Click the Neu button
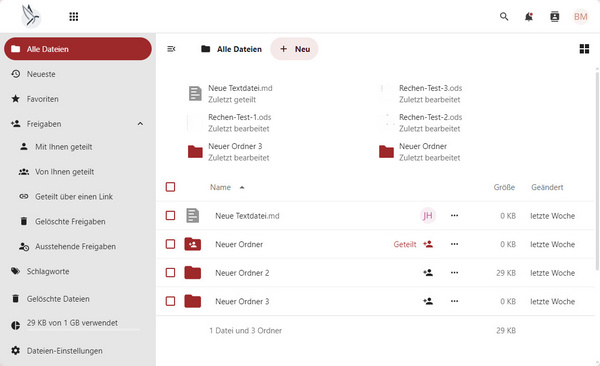Viewport: 600px width, 366px height. pos(294,49)
